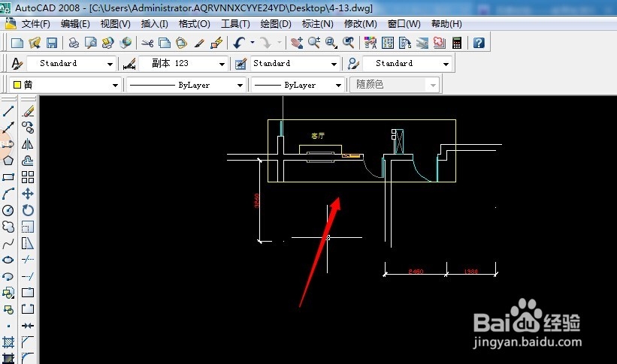Expand the Undo history dropdown arrow

253,43
